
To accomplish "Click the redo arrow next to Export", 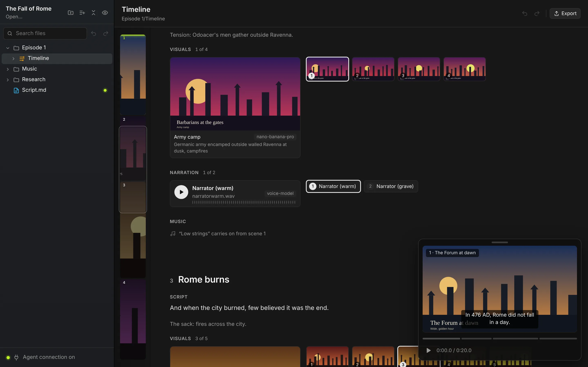I will (x=537, y=13).
